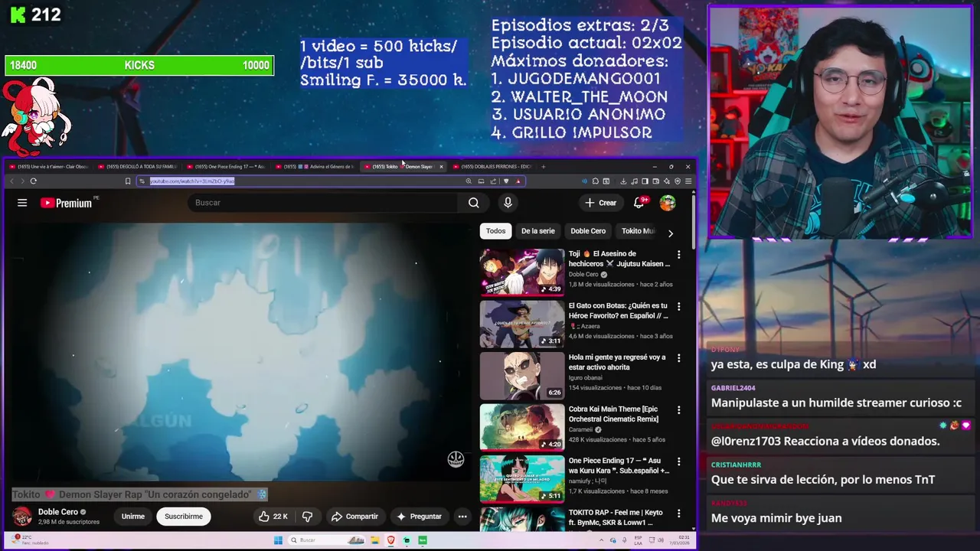
Task: Open the browser downloads icon
Action: tap(623, 181)
